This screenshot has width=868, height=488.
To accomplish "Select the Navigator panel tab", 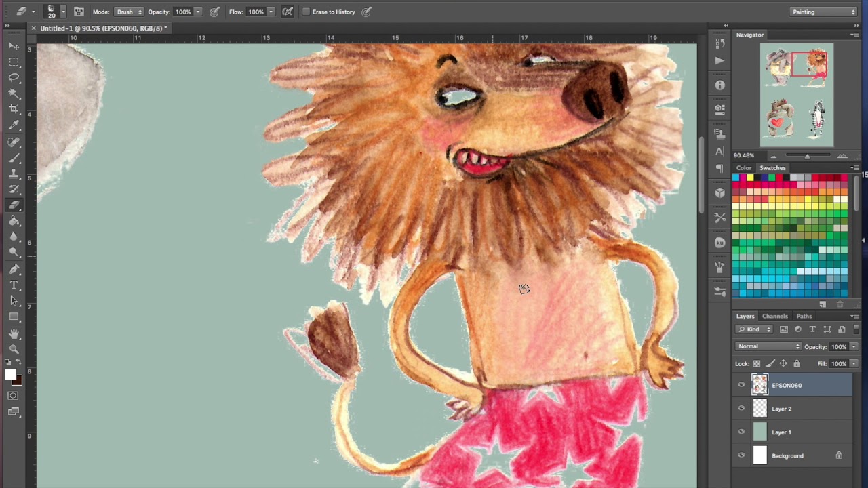I will (750, 35).
